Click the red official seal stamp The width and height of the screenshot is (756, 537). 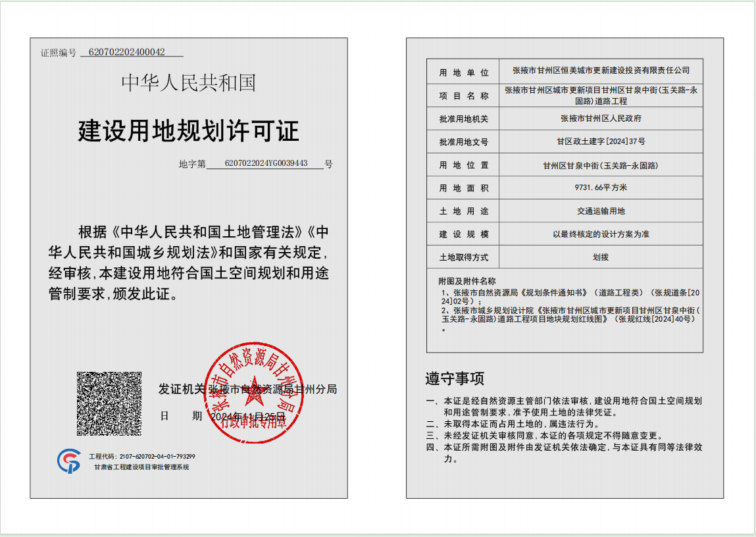(254, 392)
